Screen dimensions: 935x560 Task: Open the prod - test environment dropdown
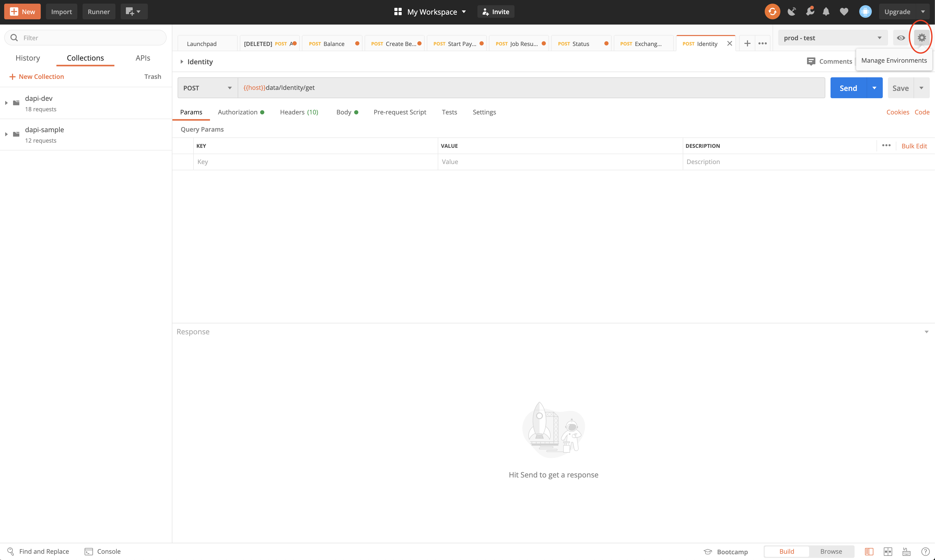(832, 38)
